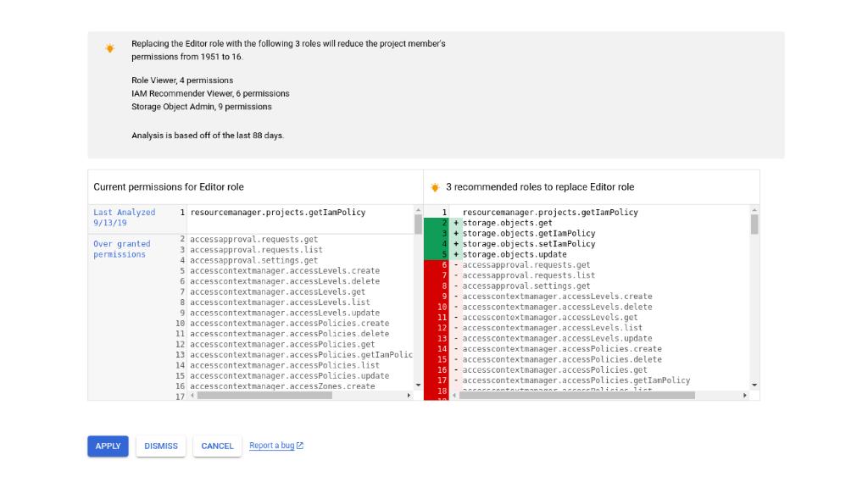Screen dimensions: 868x488
Task: Select removed line 9 accessLevels.create
Action: coord(558,297)
